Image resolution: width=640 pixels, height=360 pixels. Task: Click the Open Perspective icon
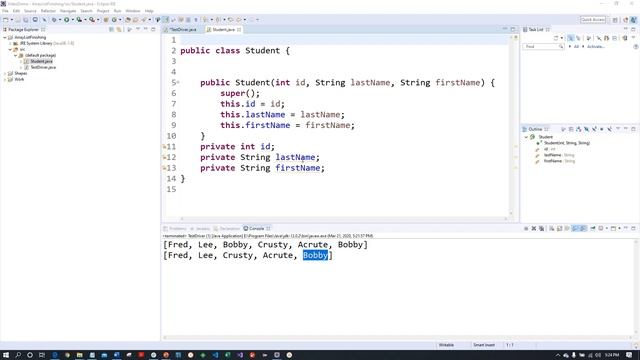[615, 20]
